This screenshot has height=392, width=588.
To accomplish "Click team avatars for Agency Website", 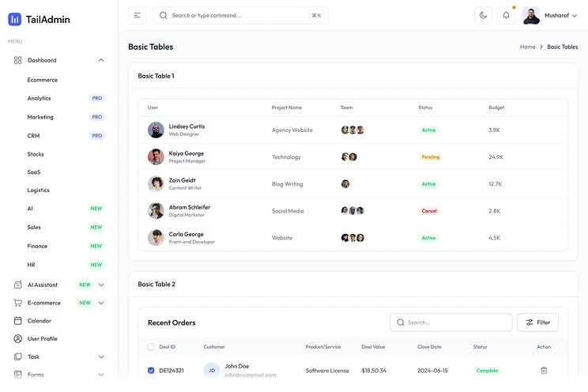I will click(352, 130).
